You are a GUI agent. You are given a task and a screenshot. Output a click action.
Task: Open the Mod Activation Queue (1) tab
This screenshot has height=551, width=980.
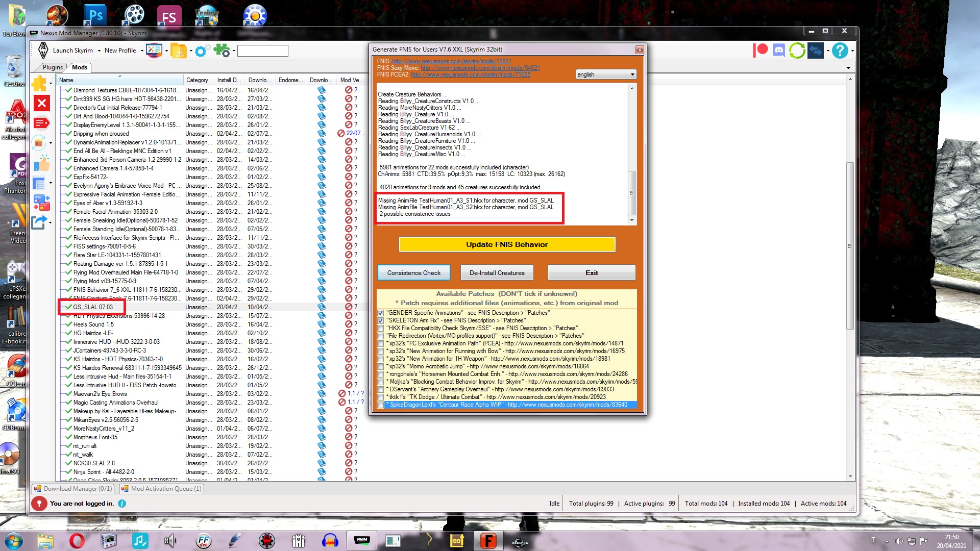162,489
